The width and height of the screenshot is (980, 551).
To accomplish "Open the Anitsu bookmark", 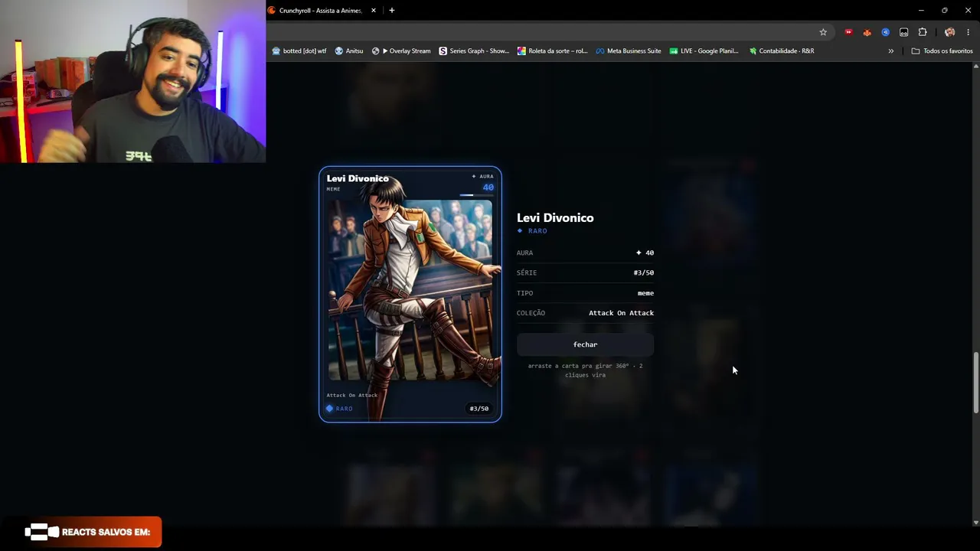I will 349,51.
